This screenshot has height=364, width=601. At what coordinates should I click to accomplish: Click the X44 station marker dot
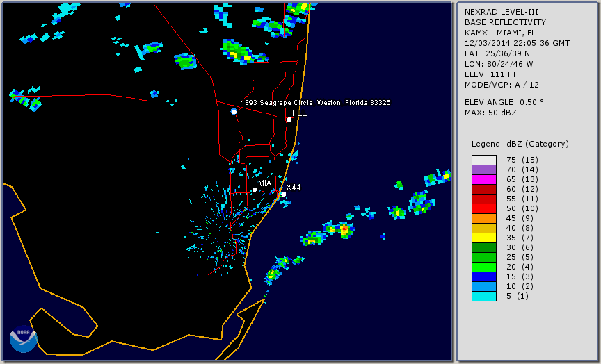pos(283,195)
